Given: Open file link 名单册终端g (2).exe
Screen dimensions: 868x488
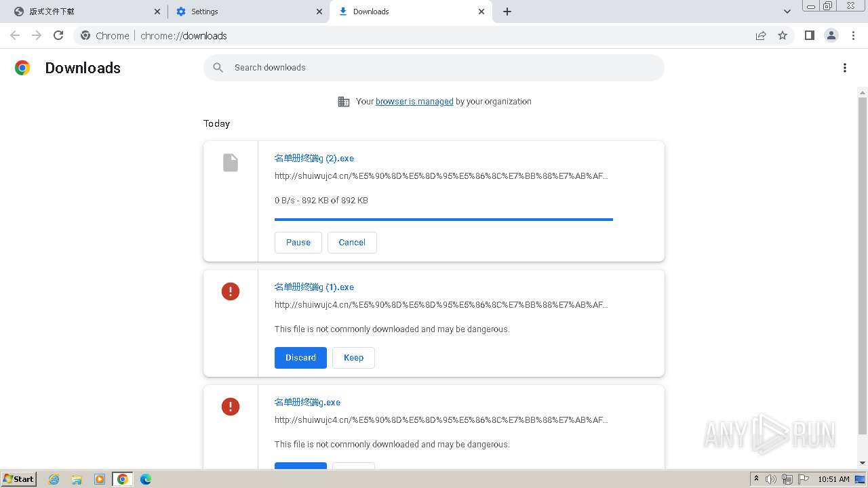Looking at the screenshot, I should point(314,158).
